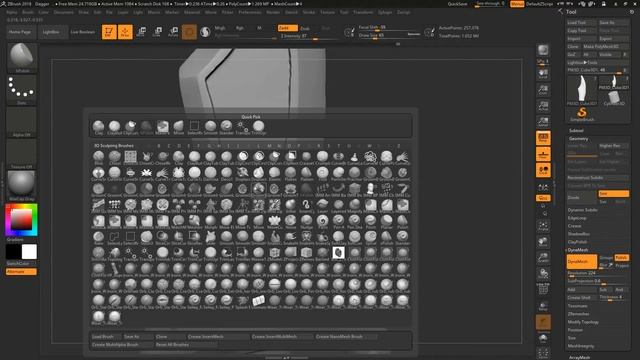Open the Zplugin menu
640x360 pixels.
[x=385, y=12]
